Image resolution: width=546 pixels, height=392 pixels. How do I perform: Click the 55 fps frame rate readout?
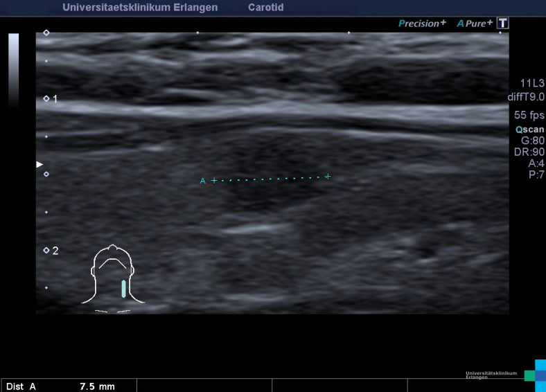(x=529, y=115)
